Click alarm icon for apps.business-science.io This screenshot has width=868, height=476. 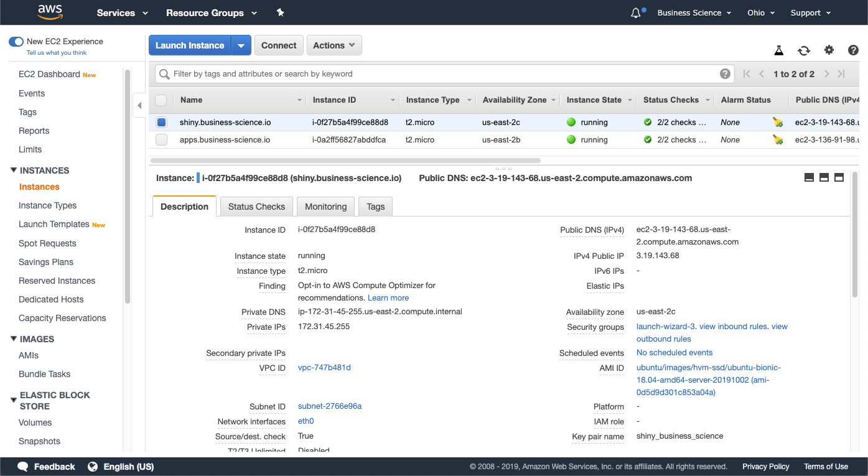[x=778, y=140]
